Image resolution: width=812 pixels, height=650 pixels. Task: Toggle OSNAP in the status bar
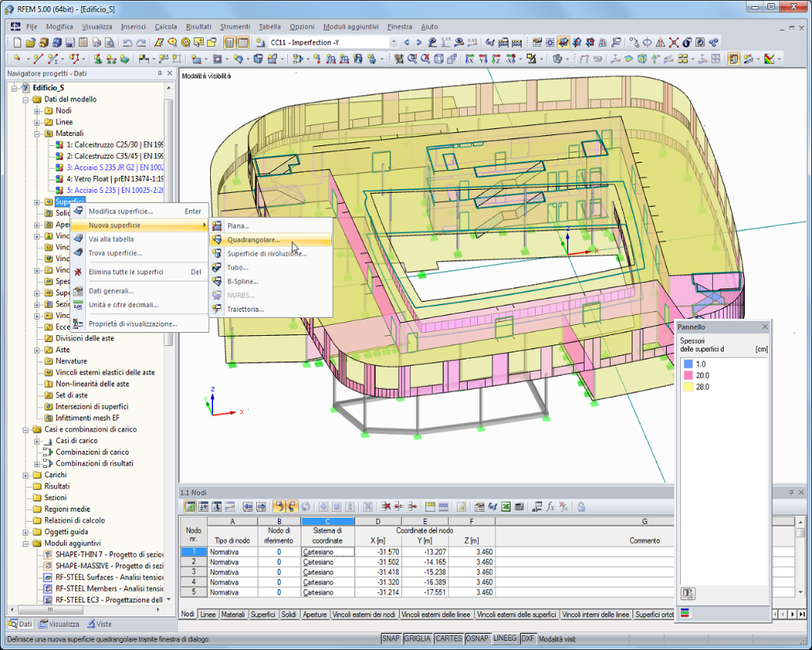point(478,638)
